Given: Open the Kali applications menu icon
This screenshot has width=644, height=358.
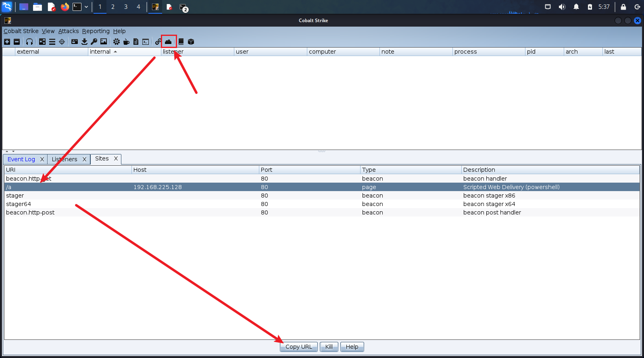Looking at the screenshot, I should [x=7, y=7].
